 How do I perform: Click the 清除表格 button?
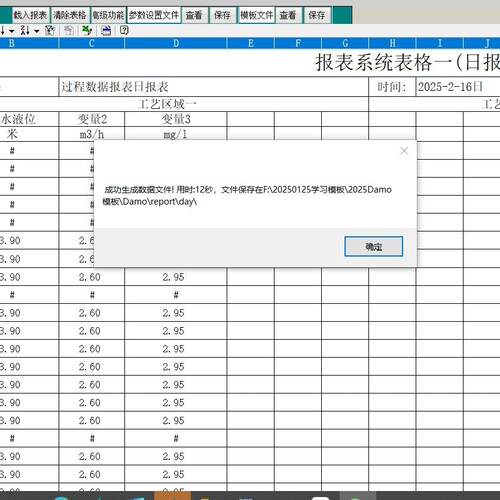coord(70,15)
